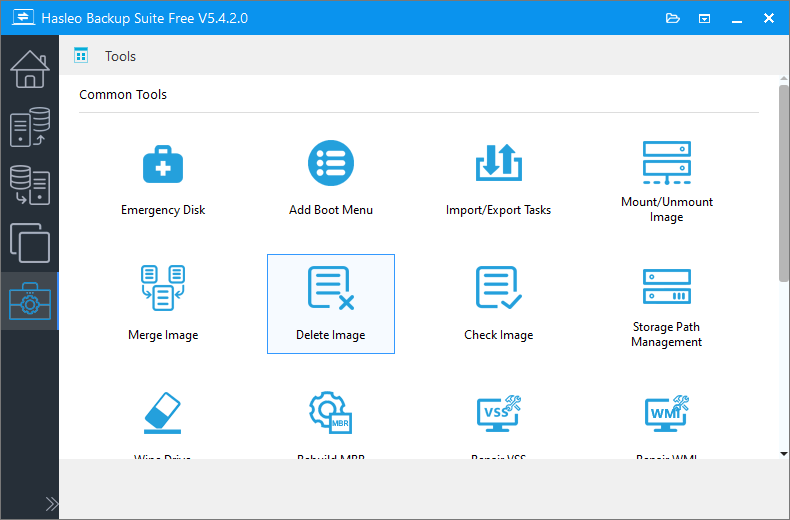Click the Common Tools heading

123,94
